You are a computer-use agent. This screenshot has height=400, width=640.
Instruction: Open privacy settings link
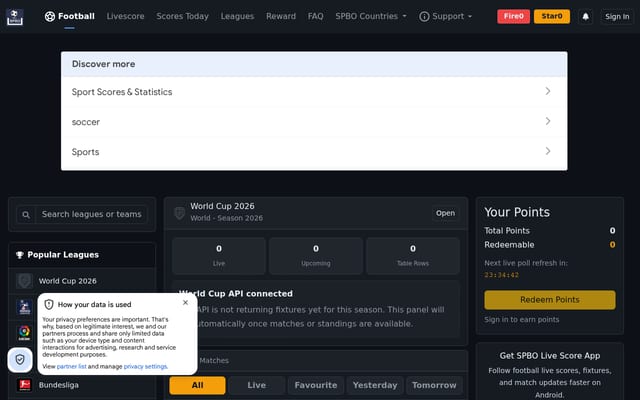(145, 367)
